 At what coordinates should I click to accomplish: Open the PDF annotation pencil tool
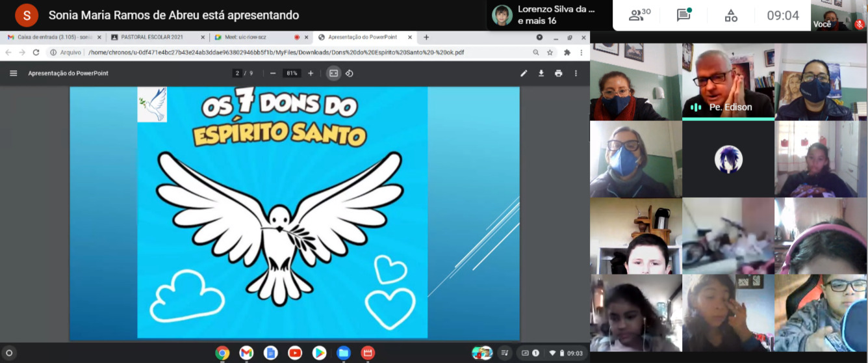tap(524, 74)
